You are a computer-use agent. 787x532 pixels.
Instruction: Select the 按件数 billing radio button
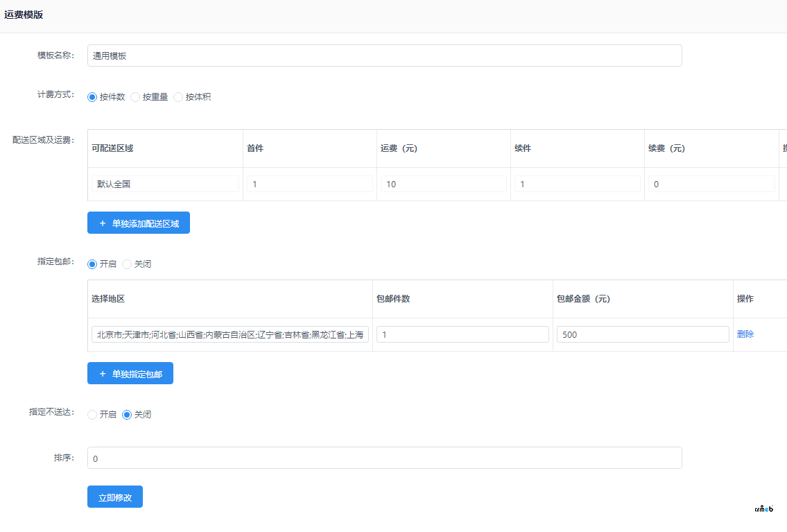click(92, 97)
